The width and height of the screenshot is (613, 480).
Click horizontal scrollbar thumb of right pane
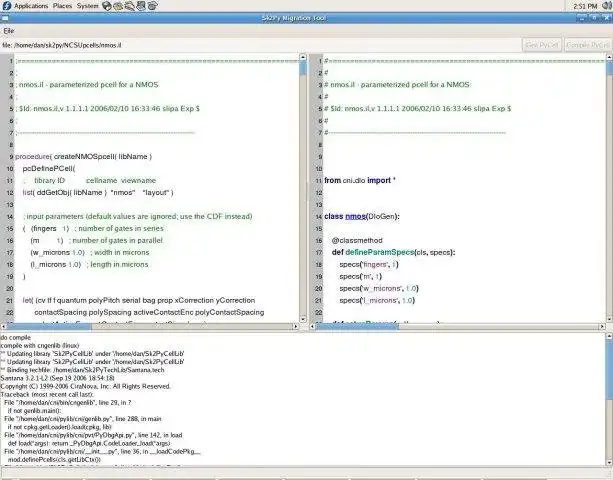[357, 326]
